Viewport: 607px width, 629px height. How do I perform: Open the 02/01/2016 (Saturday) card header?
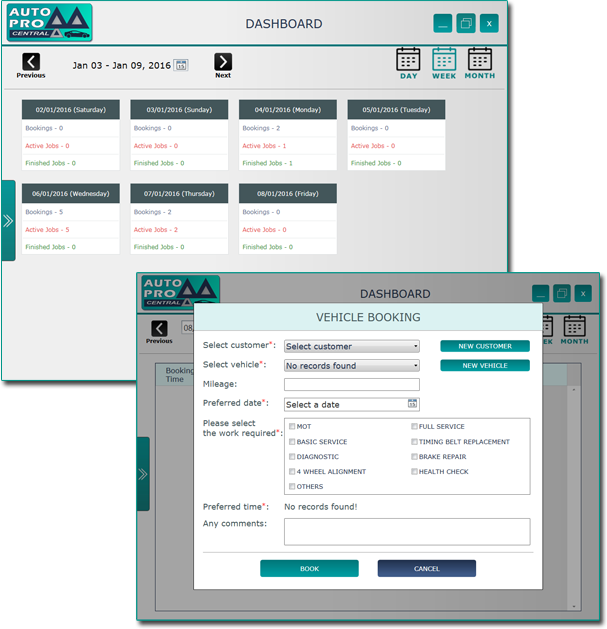(71, 110)
